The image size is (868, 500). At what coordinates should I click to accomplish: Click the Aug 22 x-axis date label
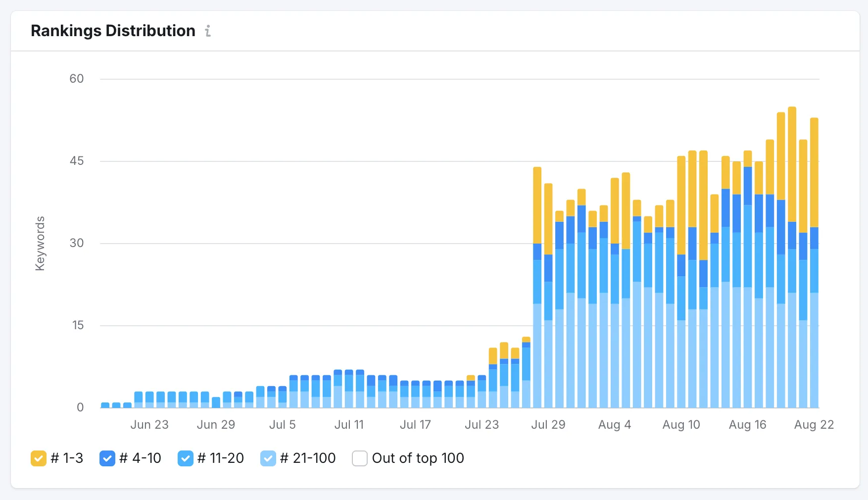814,425
